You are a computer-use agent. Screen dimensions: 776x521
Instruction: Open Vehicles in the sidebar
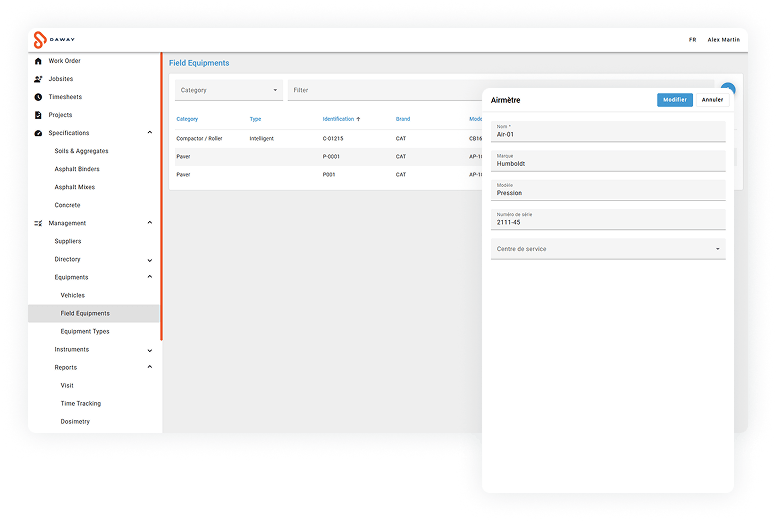coord(73,295)
